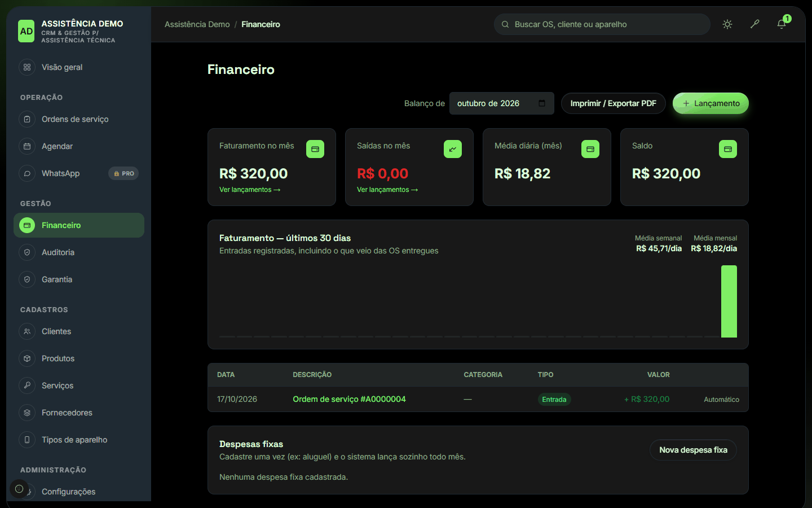Focus the Buscar OS, cliente ou aparelho field

tap(602, 24)
